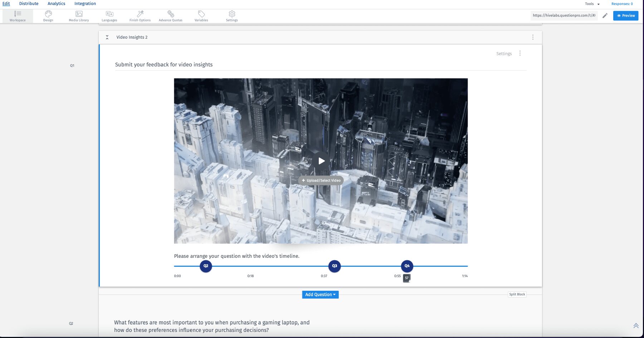Switch to the Analytics tab
The height and width of the screenshot is (338, 644).
56,3
